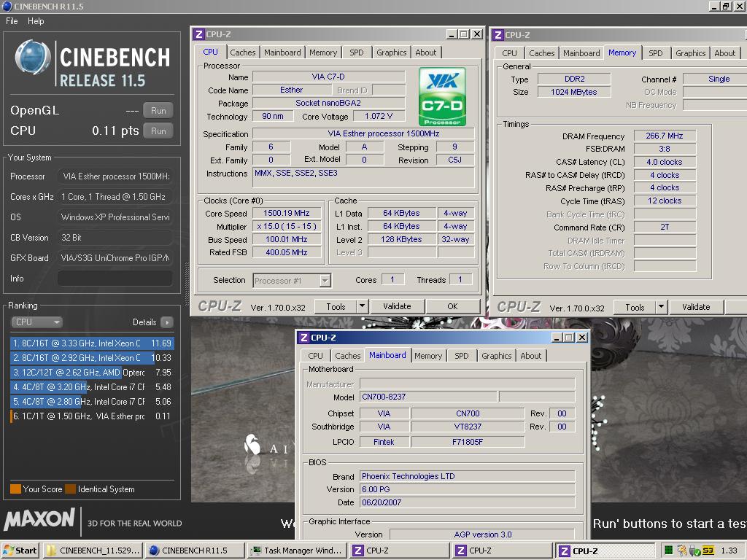The width and height of the screenshot is (747, 560).
Task: Click the system tray clock
Action: [x=729, y=551]
